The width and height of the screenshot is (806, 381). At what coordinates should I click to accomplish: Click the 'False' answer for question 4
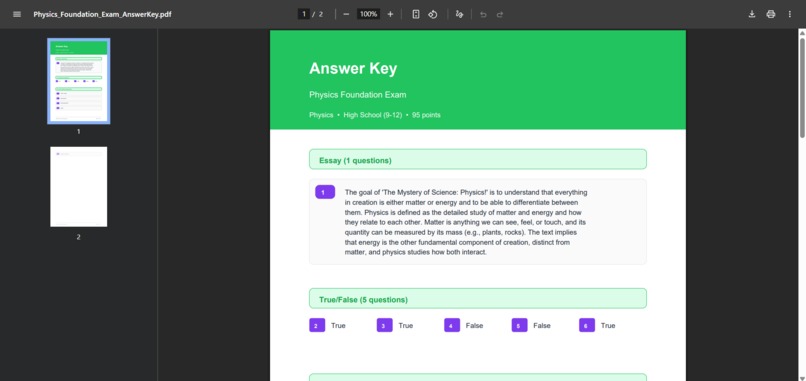pos(474,325)
